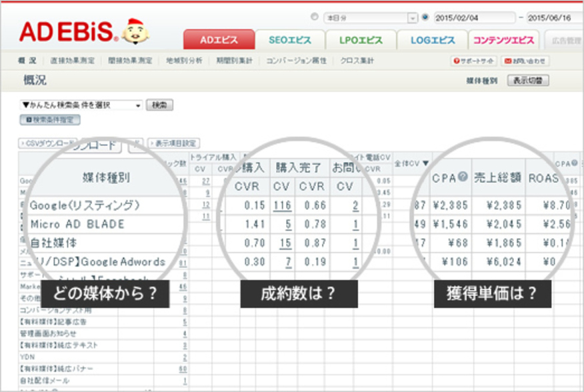The image size is (584, 392).
Task: Click the 全体CV sort arrow
Action: coord(426,163)
